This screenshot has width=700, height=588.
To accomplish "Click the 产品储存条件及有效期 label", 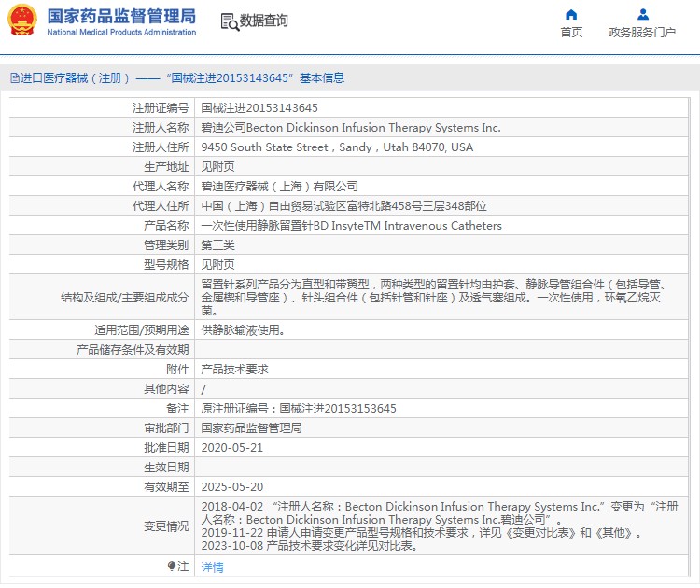I will click(133, 350).
